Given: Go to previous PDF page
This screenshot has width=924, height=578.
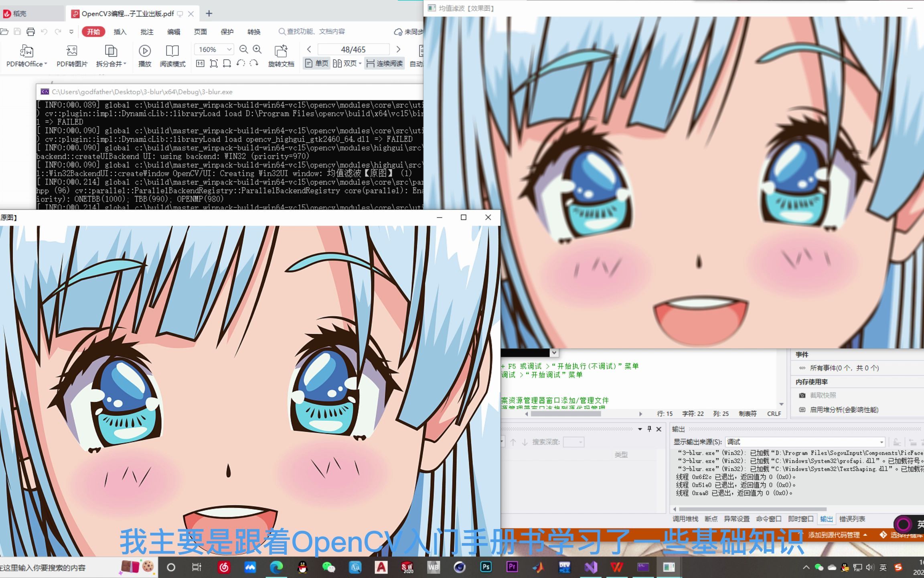Looking at the screenshot, I should (x=309, y=49).
